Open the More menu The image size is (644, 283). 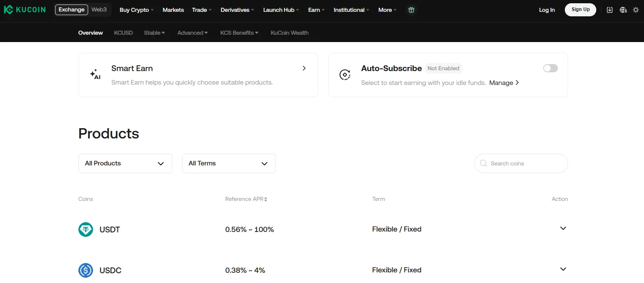(x=387, y=10)
